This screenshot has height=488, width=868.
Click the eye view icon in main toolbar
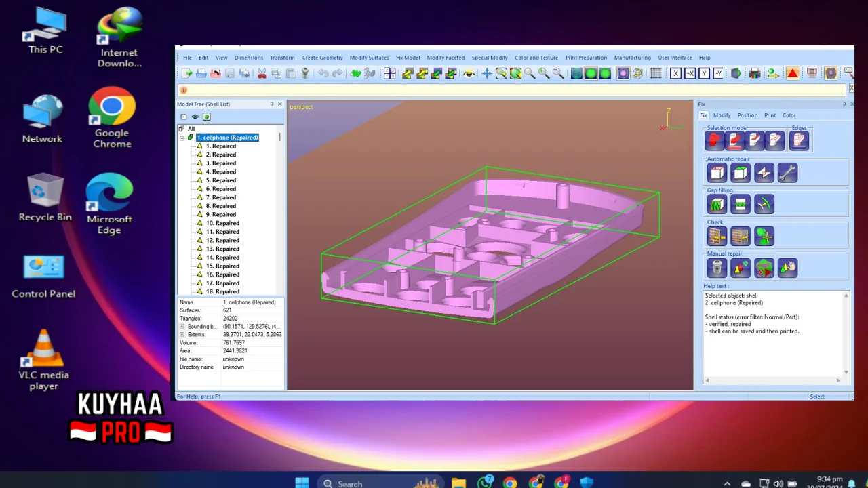[x=469, y=73]
